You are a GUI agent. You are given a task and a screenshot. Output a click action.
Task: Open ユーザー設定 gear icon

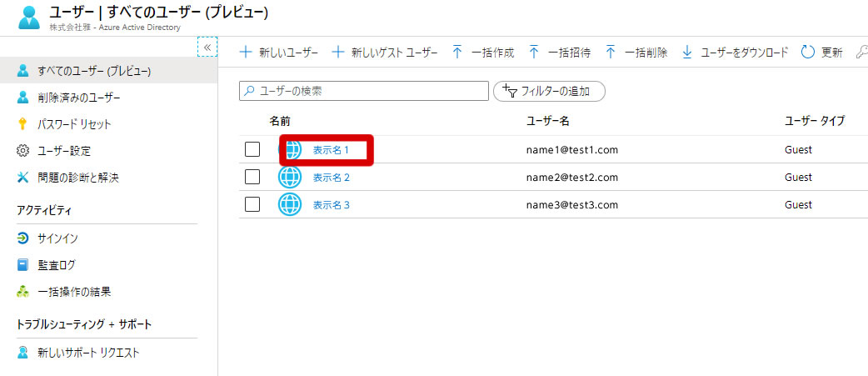point(23,151)
